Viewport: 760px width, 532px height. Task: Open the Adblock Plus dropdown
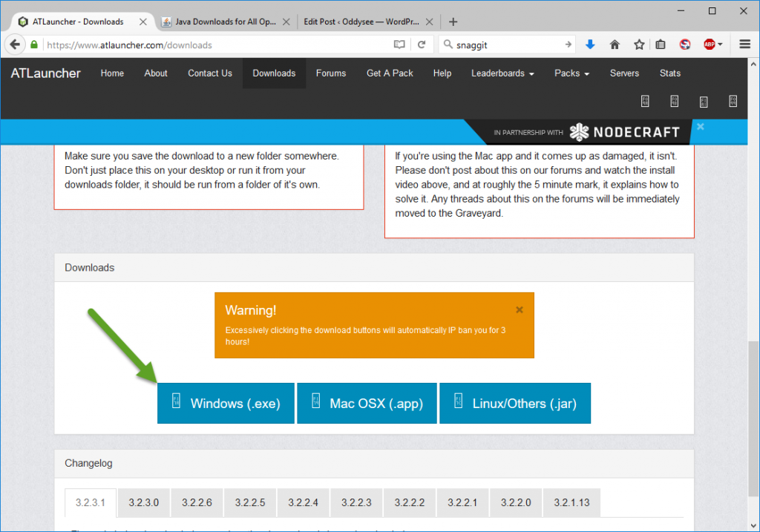point(713,45)
